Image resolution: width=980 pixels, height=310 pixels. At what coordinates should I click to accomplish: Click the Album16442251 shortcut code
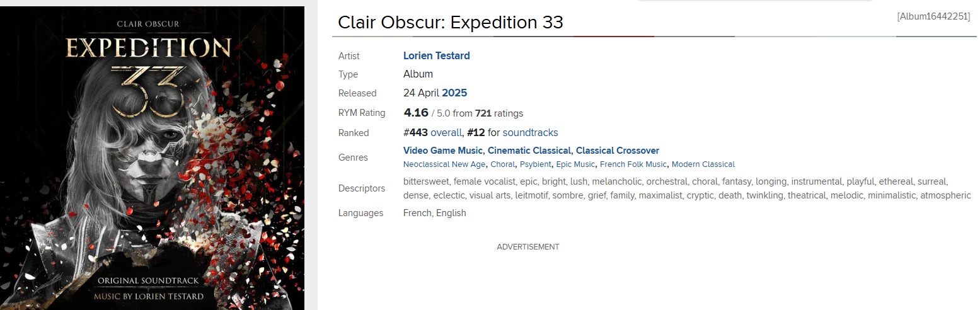(x=933, y=16)
